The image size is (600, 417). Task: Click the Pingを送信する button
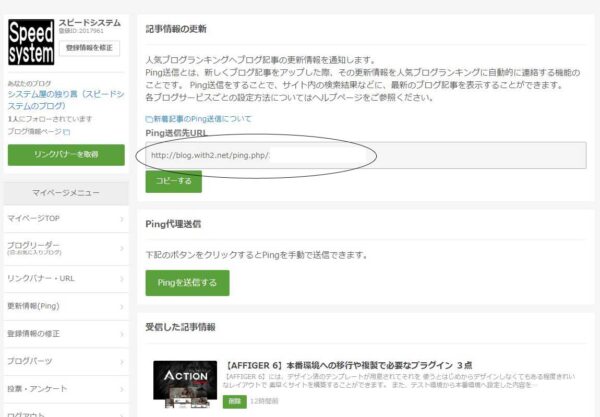(188, 283)
